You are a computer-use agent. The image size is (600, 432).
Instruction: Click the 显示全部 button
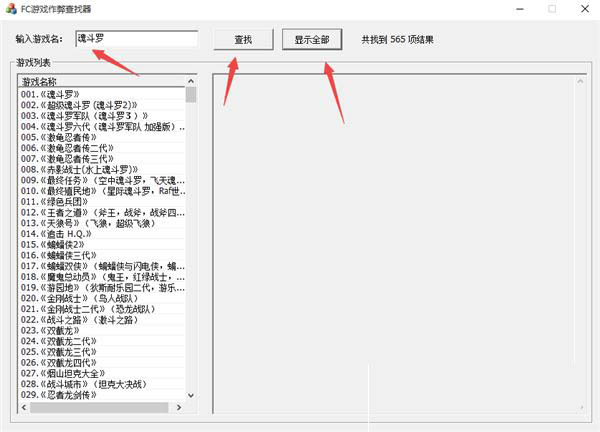tap(312, 39)
